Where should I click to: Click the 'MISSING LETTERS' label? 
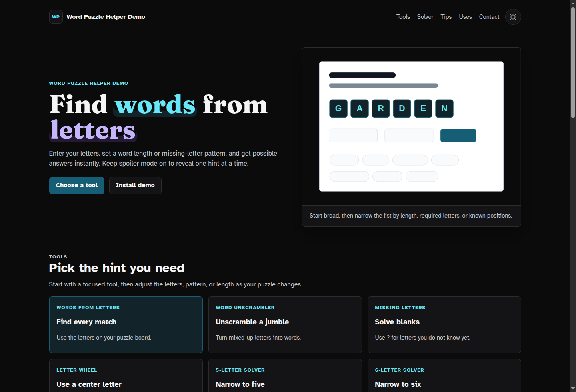coord(400,308)
